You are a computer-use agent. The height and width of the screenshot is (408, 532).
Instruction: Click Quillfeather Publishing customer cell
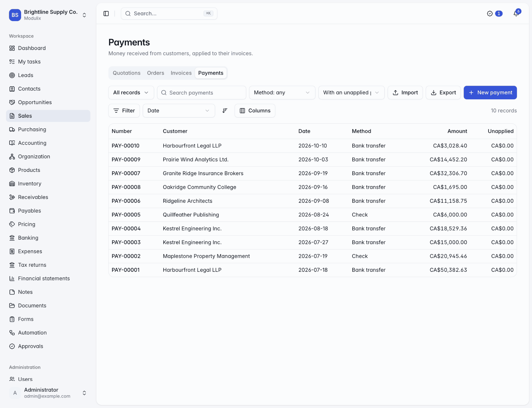tap(191, 215)
